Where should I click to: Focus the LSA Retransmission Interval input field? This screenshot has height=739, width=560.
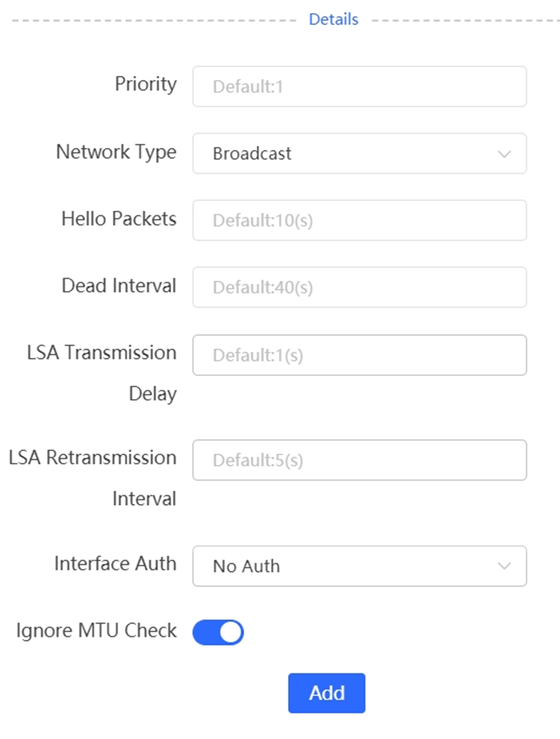click(359, 460)
